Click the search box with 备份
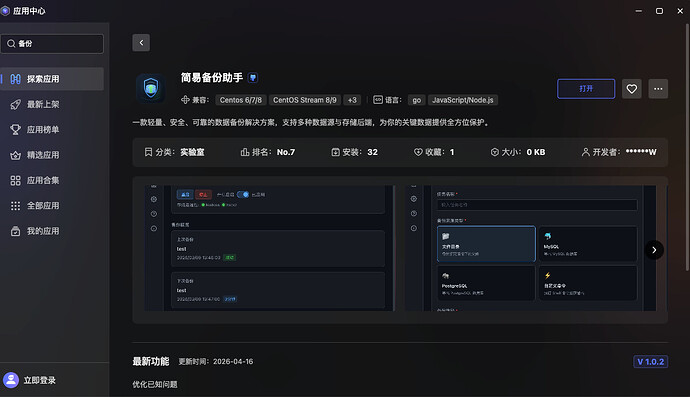Screen dimensions: 690x397 point(52,44)
